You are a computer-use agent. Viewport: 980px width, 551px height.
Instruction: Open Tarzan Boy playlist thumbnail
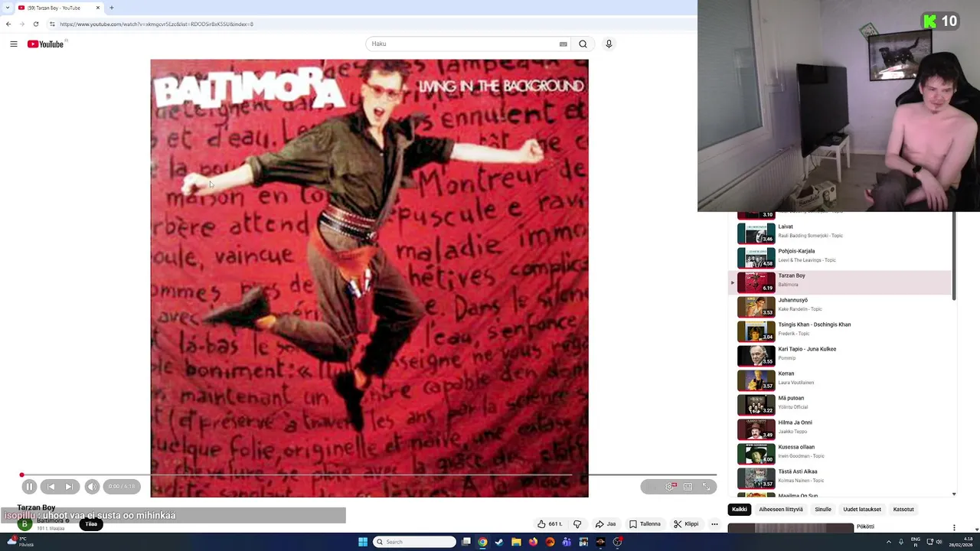coord(756,282)
